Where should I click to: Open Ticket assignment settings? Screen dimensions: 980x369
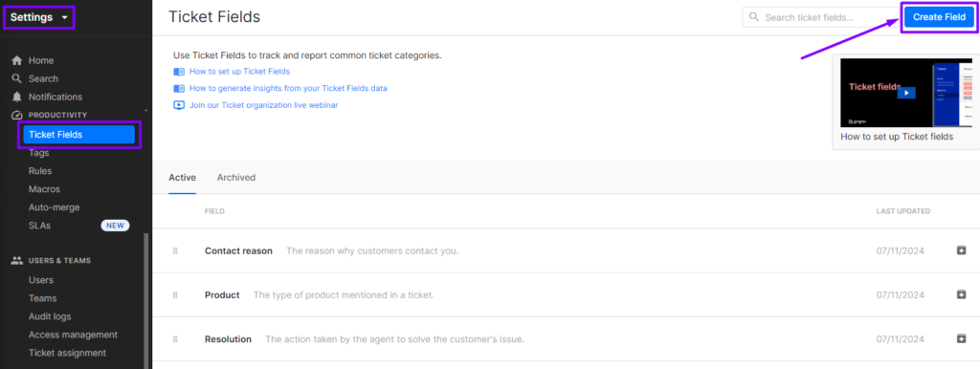(68, 353)
